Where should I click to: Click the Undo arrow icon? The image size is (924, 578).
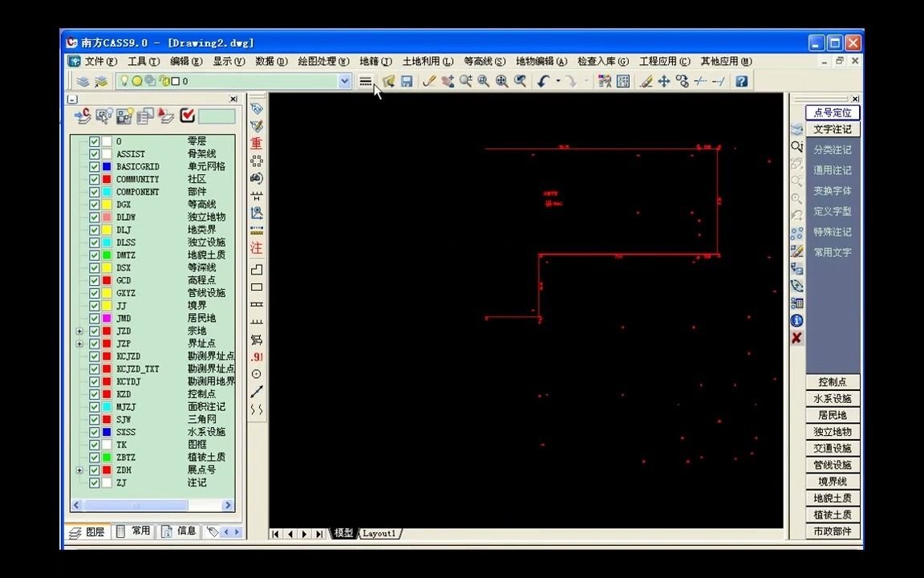tap(542, 80)
